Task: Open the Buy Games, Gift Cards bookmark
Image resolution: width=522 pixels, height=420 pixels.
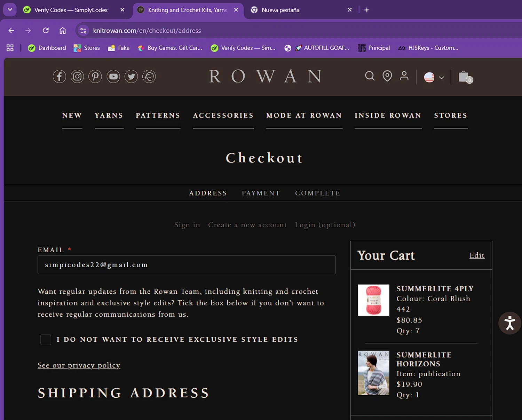Action: tap(170, 48)
